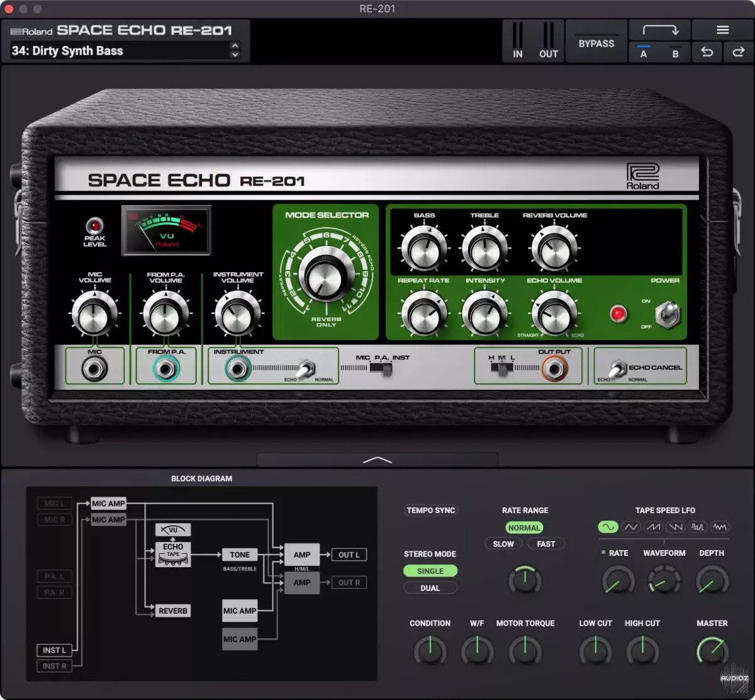
Task: Click the red PEAK LEVEL lamp
Action: 95,225
